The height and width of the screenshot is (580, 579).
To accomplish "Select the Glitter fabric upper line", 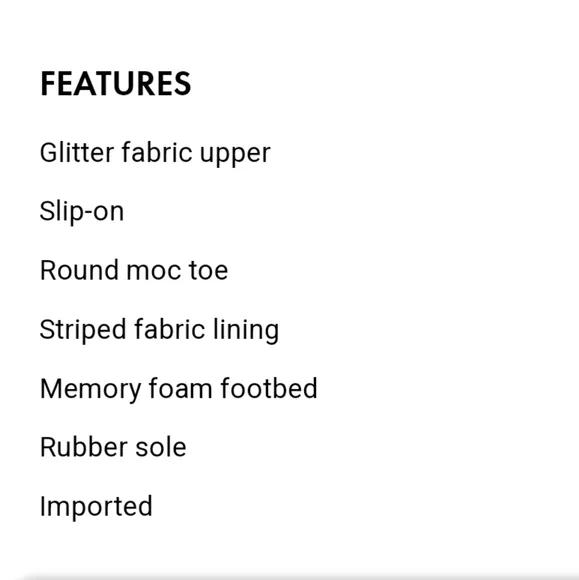I will pos(155,154).
